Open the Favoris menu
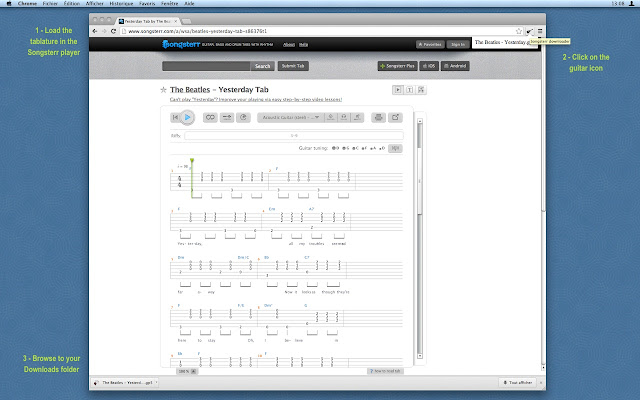 (x=147, y=3)
